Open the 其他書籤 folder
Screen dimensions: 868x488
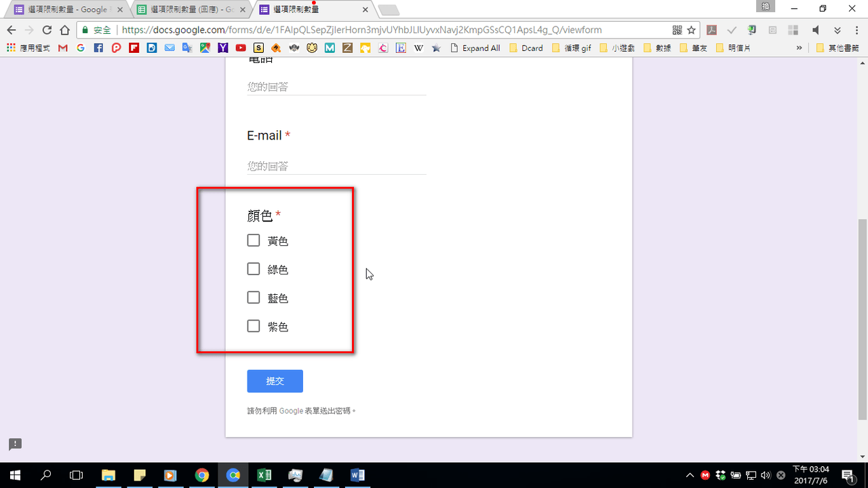(837, 48)
